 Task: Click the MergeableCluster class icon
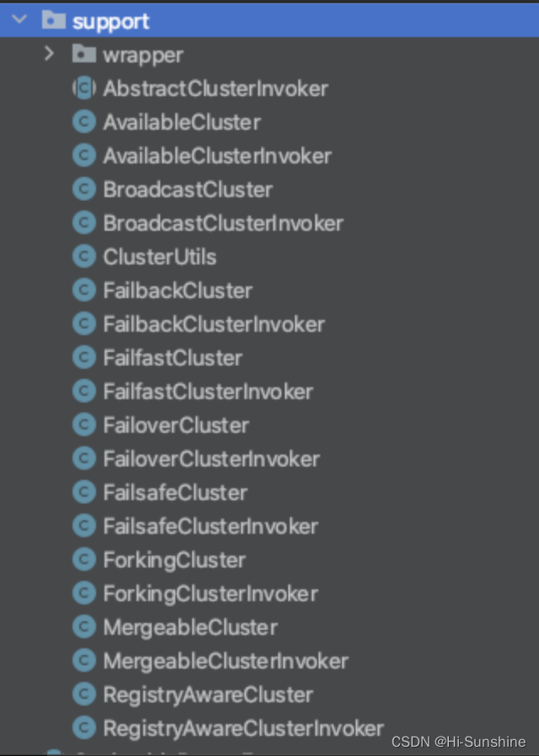click(x=84, y=627)
